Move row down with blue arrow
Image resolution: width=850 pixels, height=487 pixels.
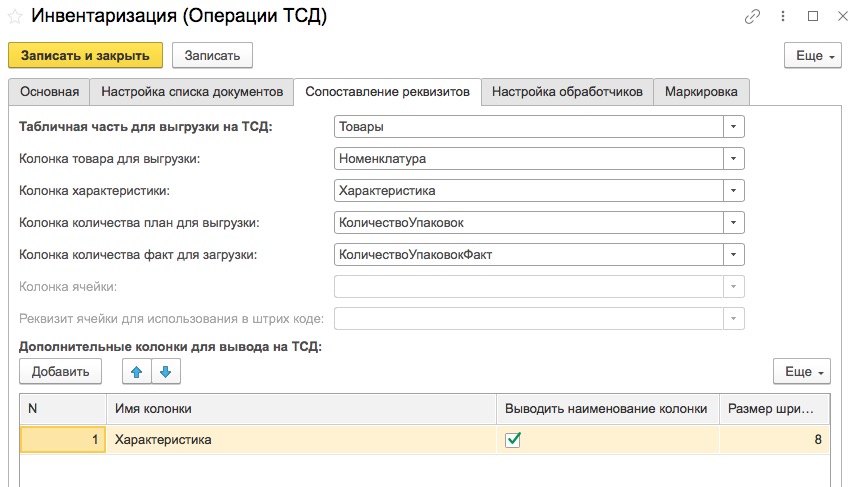tap(166, 371)
